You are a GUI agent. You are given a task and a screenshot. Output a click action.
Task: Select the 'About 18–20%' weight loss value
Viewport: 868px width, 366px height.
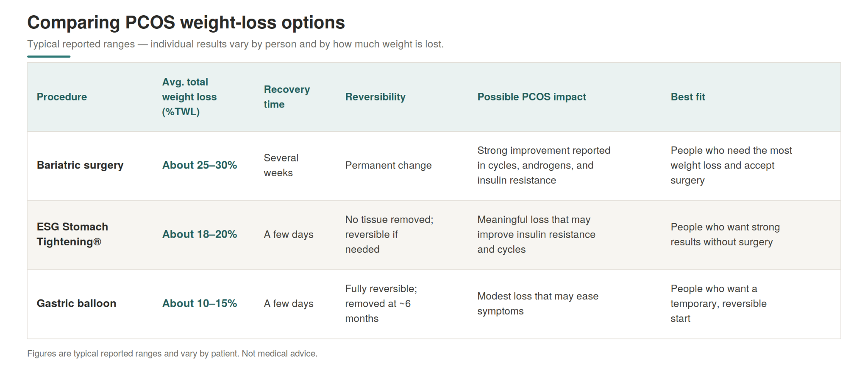point(200,234)
